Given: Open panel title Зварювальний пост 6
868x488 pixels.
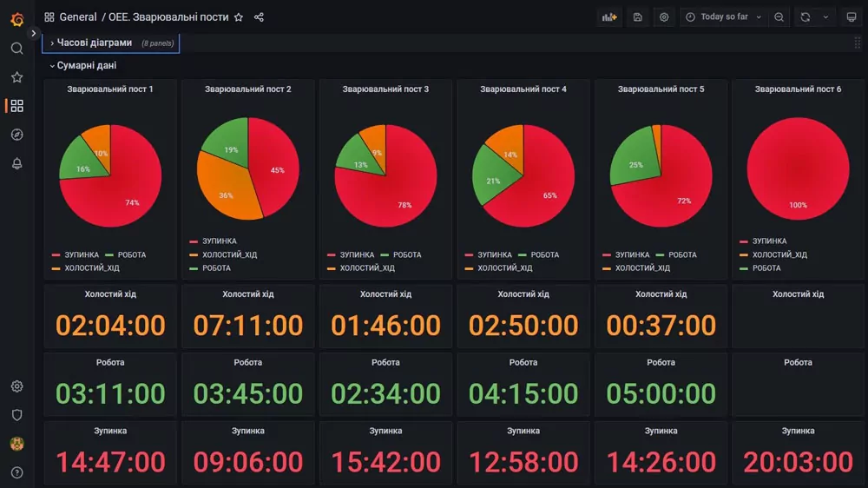Looking at the screenshot, I should pos(799,89).
